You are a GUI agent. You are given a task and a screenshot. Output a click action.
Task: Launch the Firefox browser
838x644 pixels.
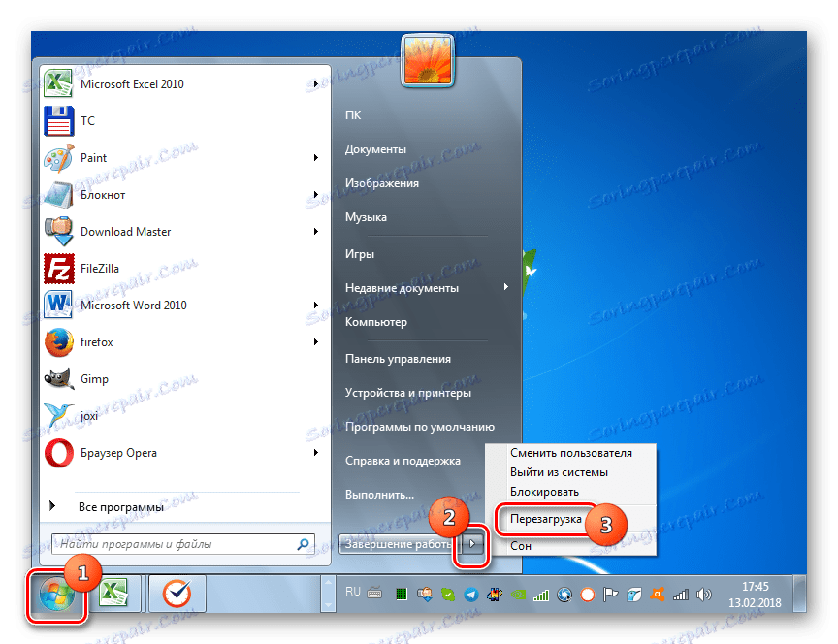point(97,341)
